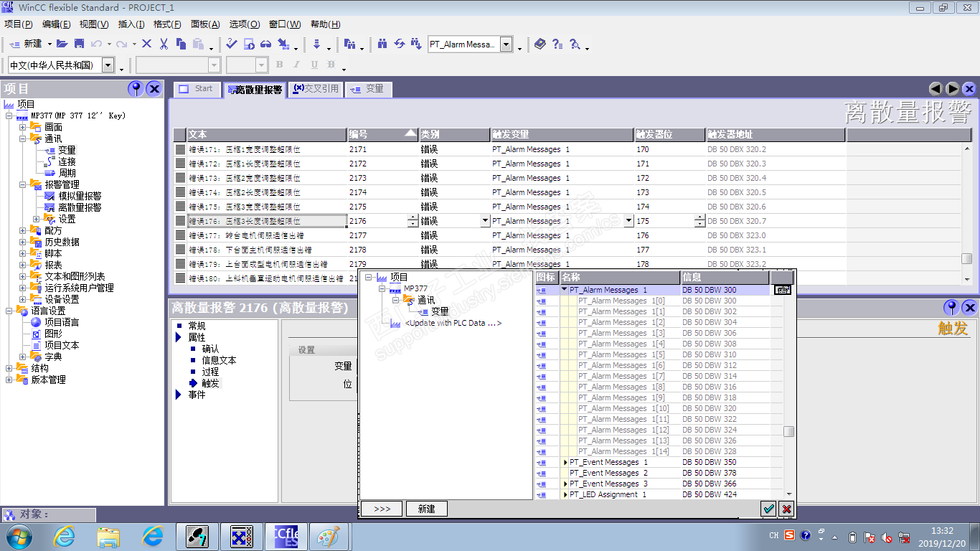Viewport: 980px width, 551px height.
Task: Expand PT_LED Assignment 1 in the tag list
Action: (565, 494)
